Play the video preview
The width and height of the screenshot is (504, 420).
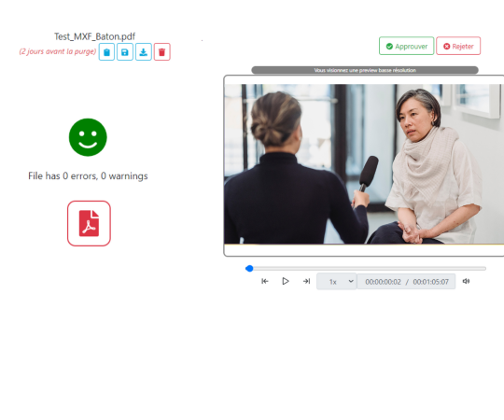tap(286, 281)
